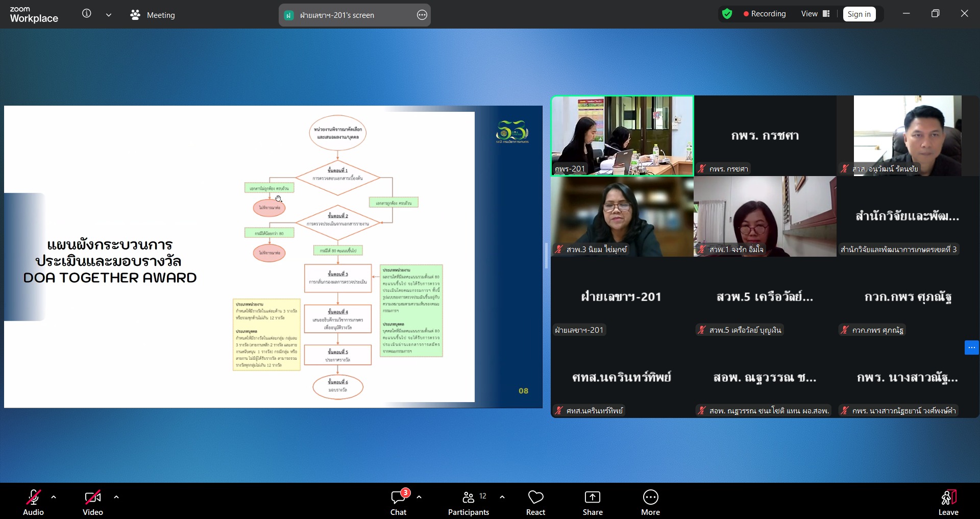The image size is (980, 519).
Task: Open the More options menu
Action: pos(650,503)
